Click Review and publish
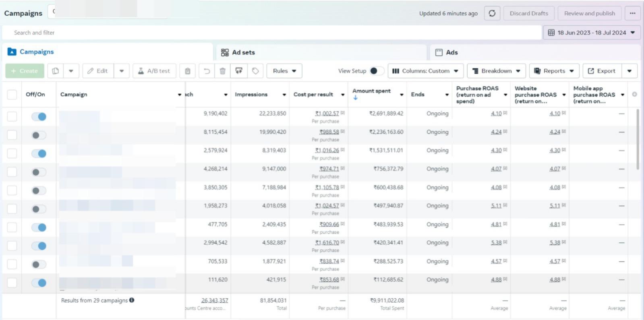644x320 pixels. tap(590, 13)
